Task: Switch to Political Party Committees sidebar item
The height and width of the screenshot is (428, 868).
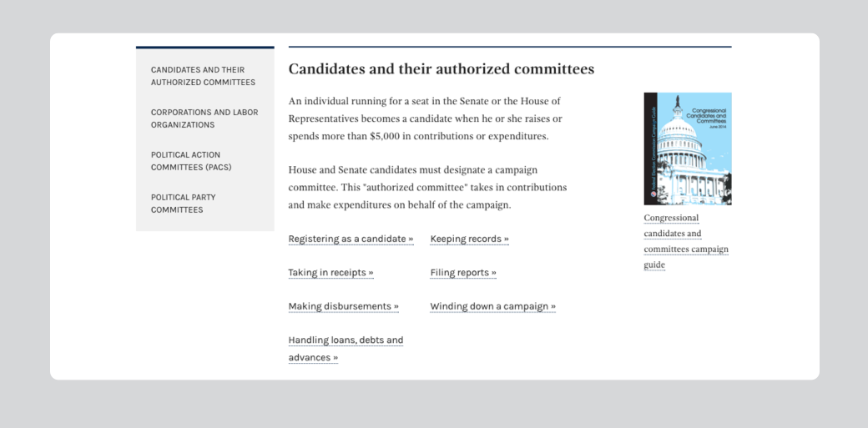Action: coord(183,204)
